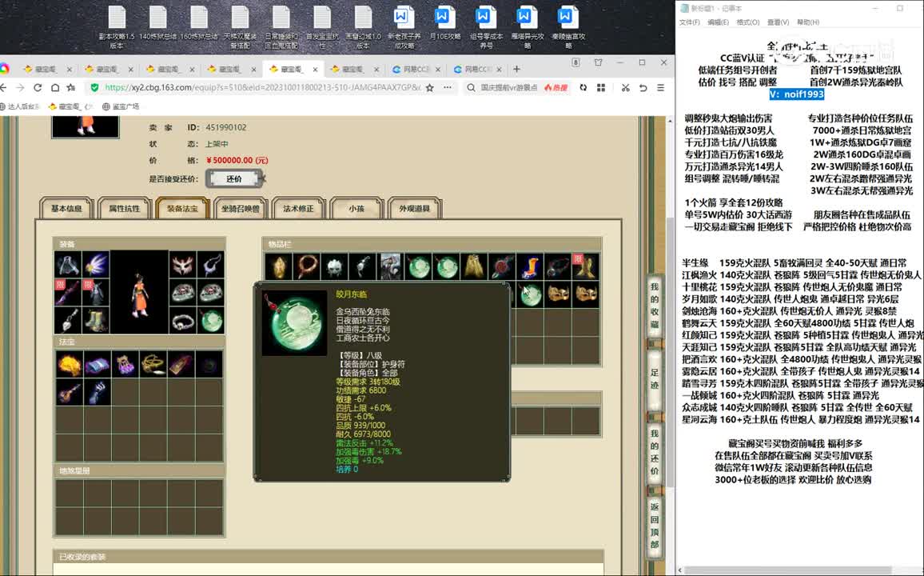This screenshot has height=576, width=924.
Task: Open Notepad's 文件(F) menu
Action: point(690,22)
